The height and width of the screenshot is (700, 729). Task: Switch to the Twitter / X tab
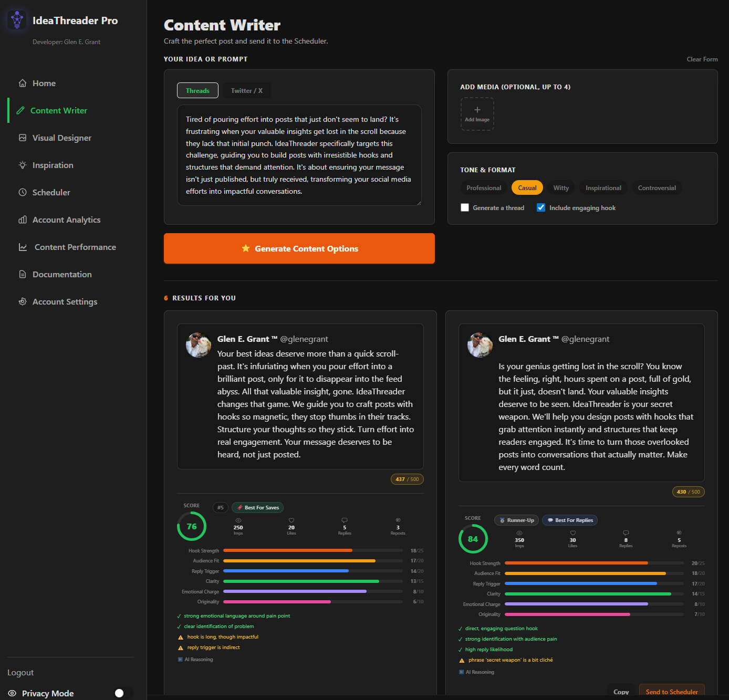coord(246,90)
